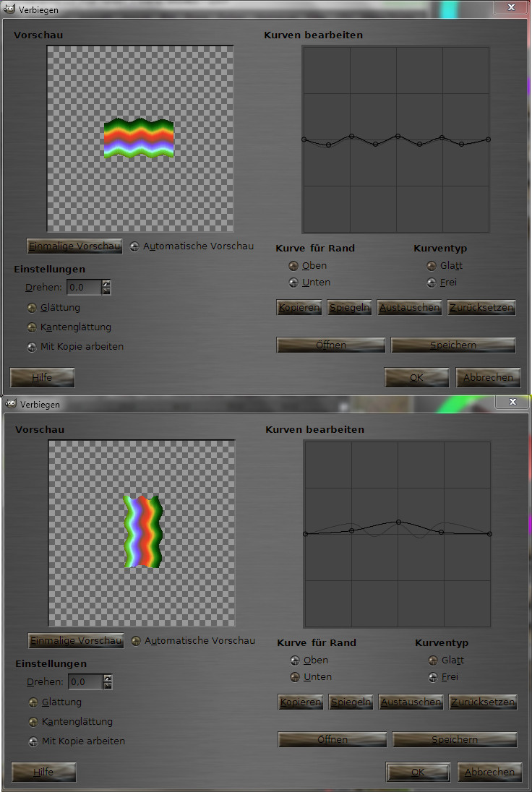Toggle Kantenglättung in horizontal-wave dialog
The height and width of the screenshot is (792, 532).
33,327
